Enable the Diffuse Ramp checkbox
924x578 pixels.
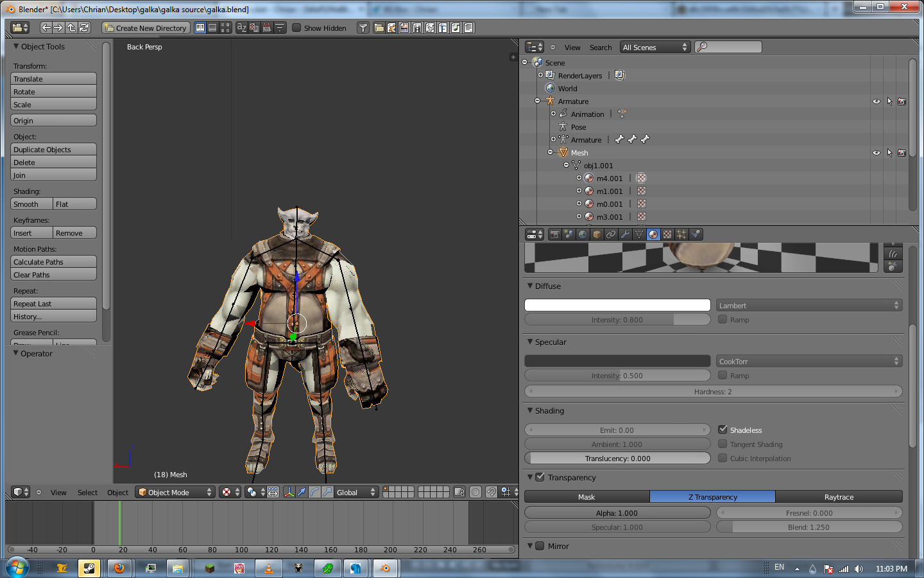pyautogui.click(x=723, y=319)
